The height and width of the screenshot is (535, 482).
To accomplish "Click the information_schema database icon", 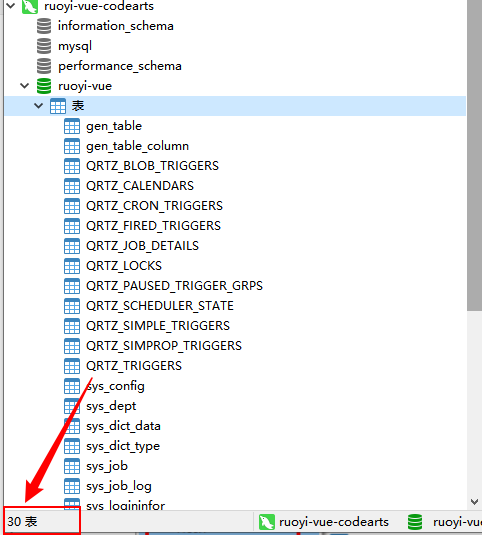I will (x=44, y=26).
